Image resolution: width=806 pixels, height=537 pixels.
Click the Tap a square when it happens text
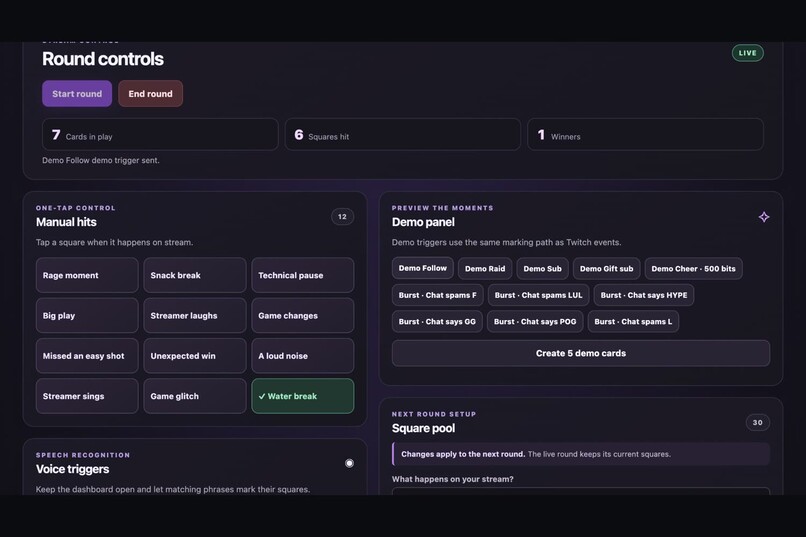tap(115, 243)
